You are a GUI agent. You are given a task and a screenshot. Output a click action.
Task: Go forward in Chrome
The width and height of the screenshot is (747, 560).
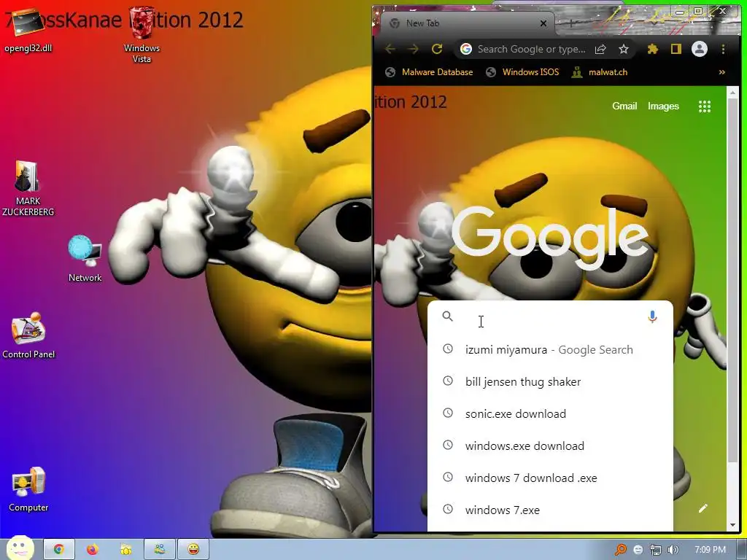coord(413,49)
